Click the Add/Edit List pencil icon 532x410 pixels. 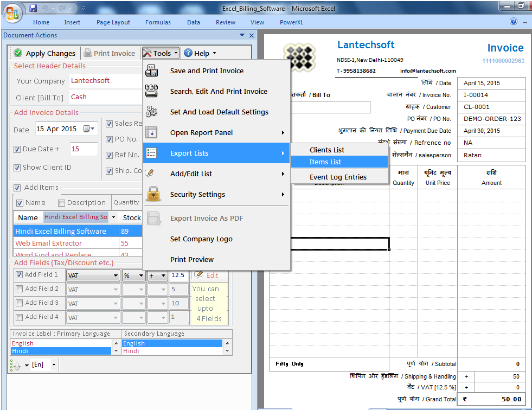pyautogui.click(x=150, y=173)
